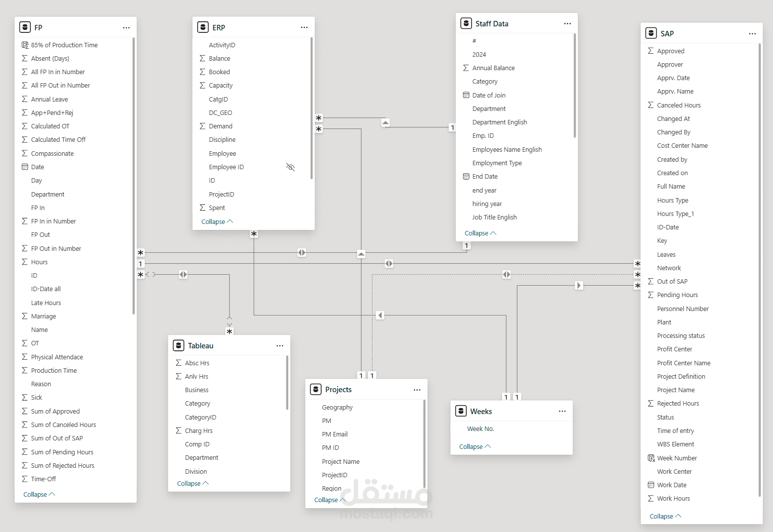The width and height of the screenshot is (773, 532).
Task: Click the sigma icon beside Charg Hrs in Tableau
Action: 179,430
